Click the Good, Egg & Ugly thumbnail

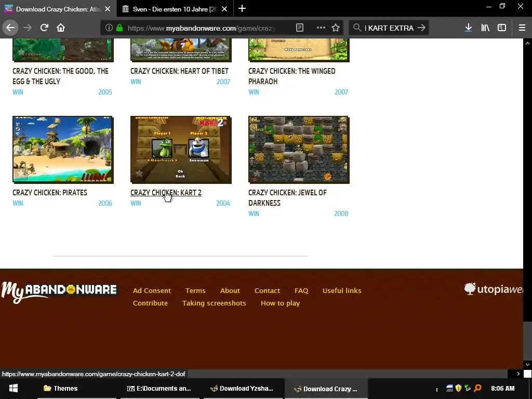(63, 50)
